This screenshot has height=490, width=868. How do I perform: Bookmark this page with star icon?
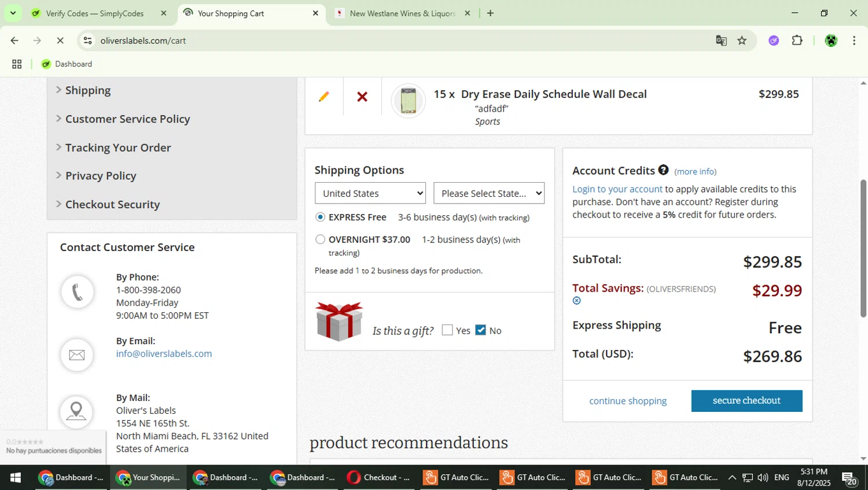742,40
